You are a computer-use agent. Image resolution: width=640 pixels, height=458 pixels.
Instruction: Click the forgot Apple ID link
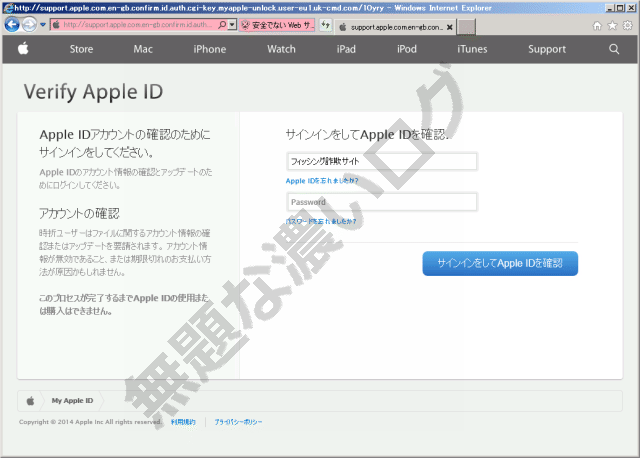(x=322, y=181)
